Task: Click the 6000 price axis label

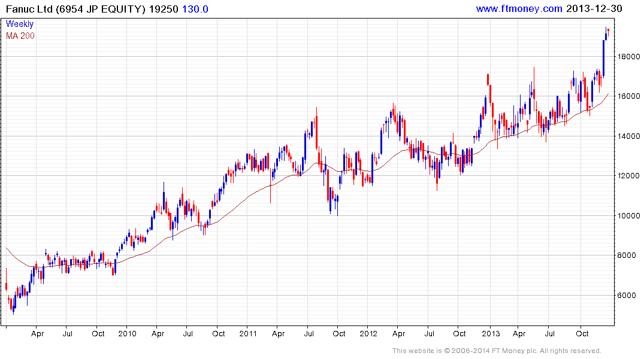Action: [627, 296]
